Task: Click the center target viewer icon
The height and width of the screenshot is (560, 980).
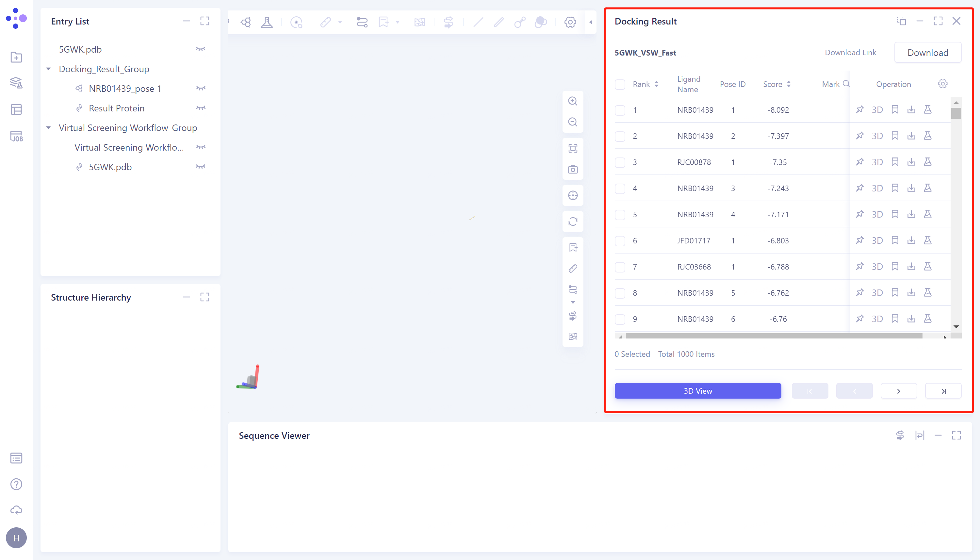Action: tap(573, 196)
